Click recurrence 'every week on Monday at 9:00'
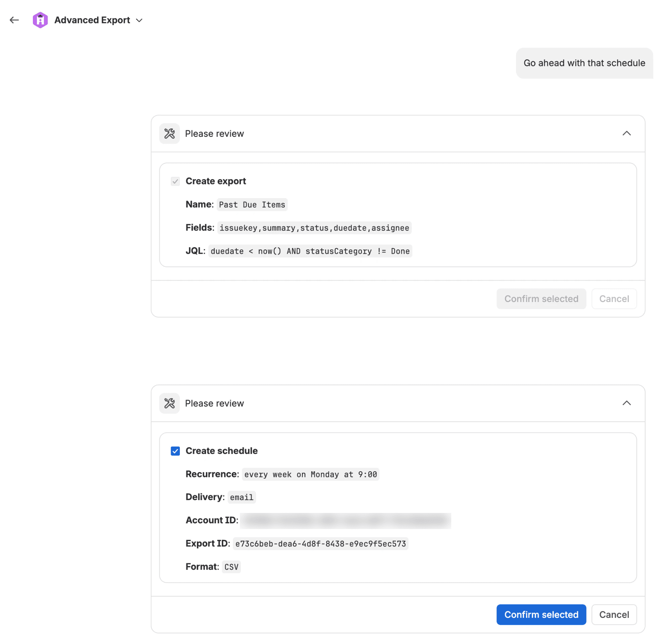Viewport: 671px width, 644px height. (x=311, y=475)
